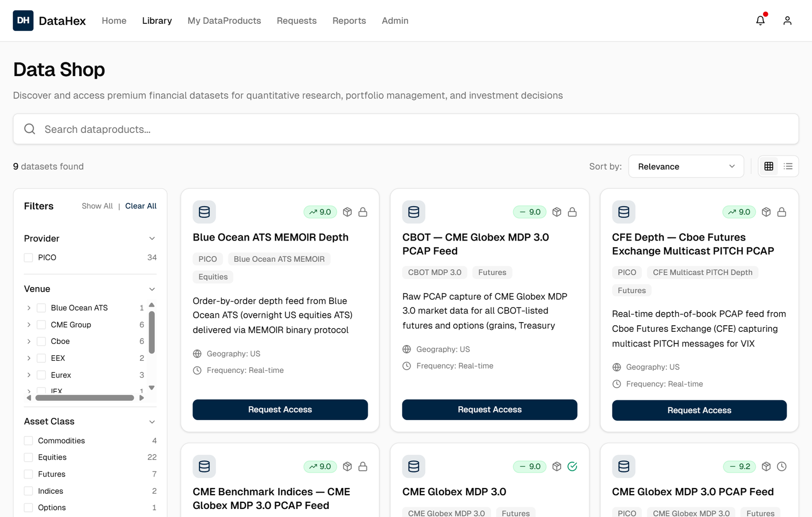The height and width of the screenshot is (517, 812).
Task: Click Clear All filters link
Action: [x=141, y=206]
